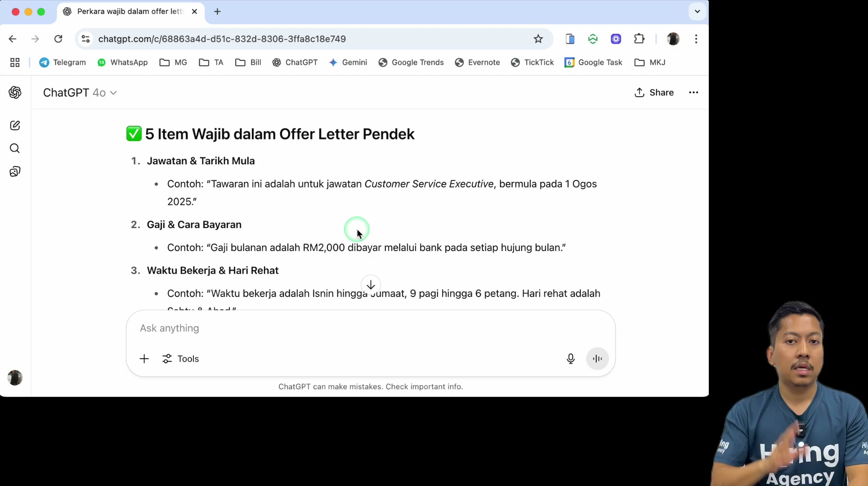Screen dimensions: 868x486
Task: Click the plus attach icon in the composer
Action: coord(144,359)
